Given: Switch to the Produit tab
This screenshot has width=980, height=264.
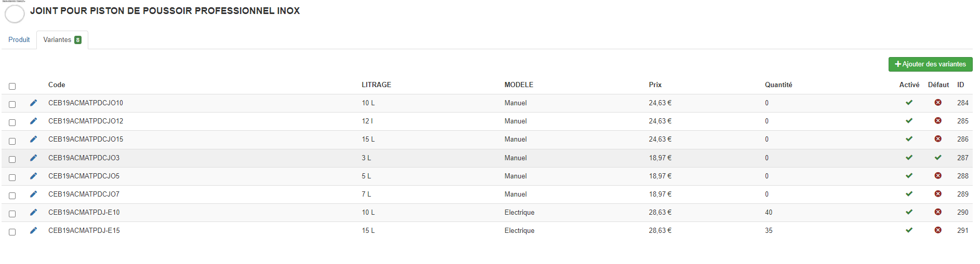Looking at the screenshot, I should point(19,40).
